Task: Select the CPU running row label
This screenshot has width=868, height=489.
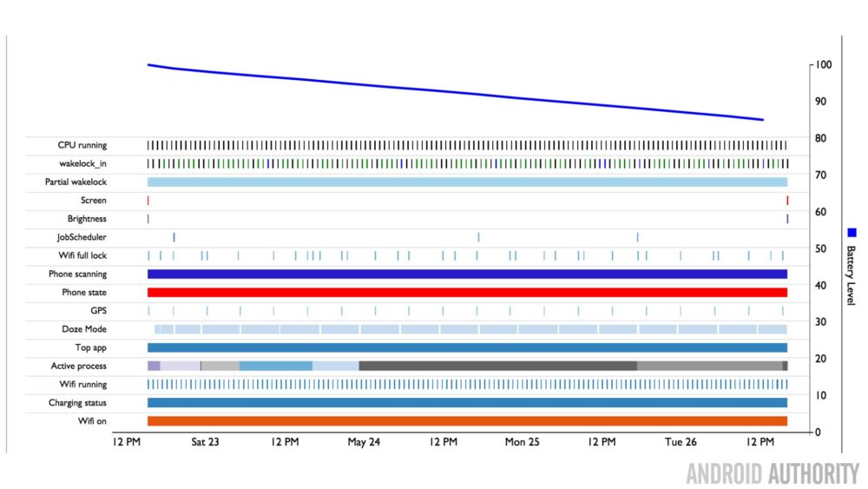Action: [x=82, y=145]
